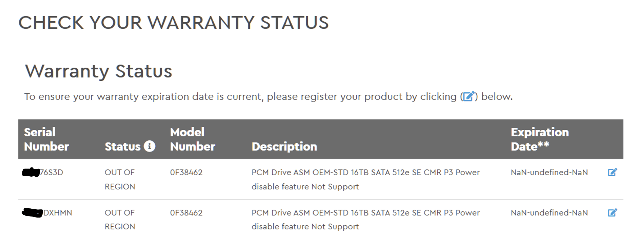Click the OUT OF REGION status in row one
This screenshot has height=249, width=644.
[119, 179]
